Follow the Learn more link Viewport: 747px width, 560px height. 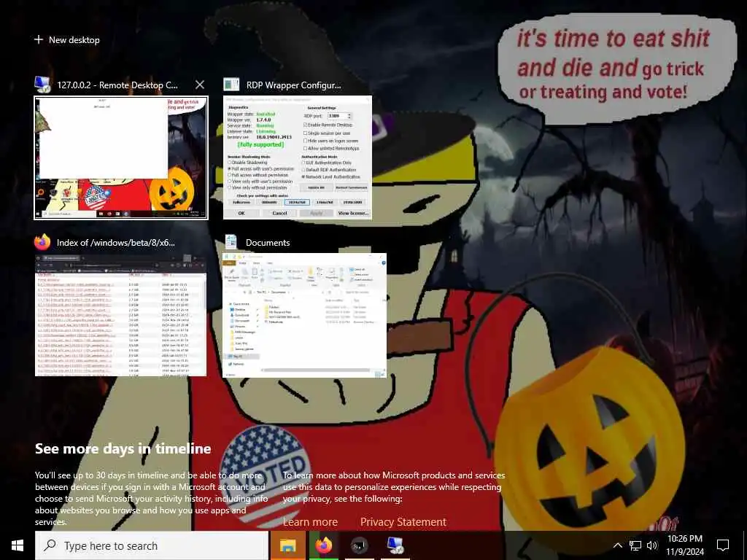tap(310, 522)
